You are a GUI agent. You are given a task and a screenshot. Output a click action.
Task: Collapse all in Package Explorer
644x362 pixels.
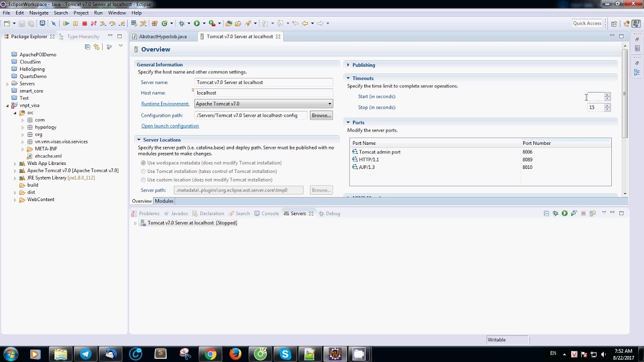coord(88,47)
